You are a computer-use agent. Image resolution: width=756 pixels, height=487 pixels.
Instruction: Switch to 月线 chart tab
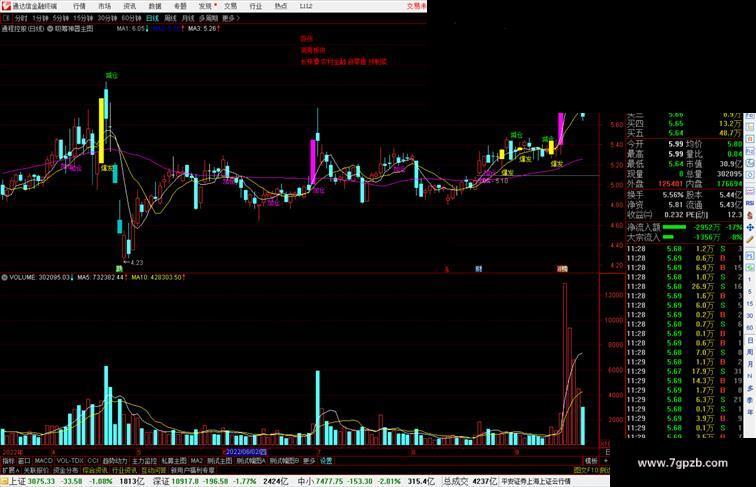[x=188, y=18]
